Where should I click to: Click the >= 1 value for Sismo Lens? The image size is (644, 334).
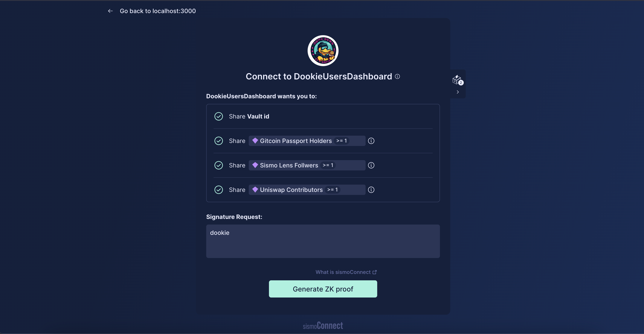pos(328,165)
